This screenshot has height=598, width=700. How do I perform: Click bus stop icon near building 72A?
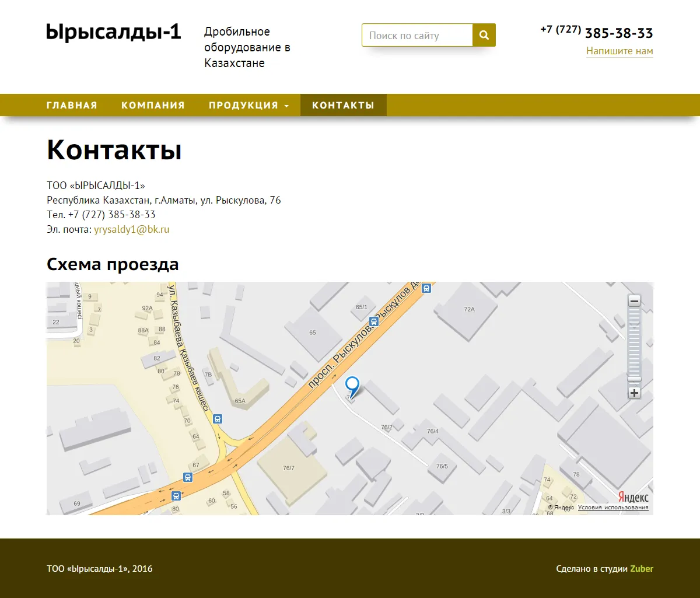(x=426, y=288)
